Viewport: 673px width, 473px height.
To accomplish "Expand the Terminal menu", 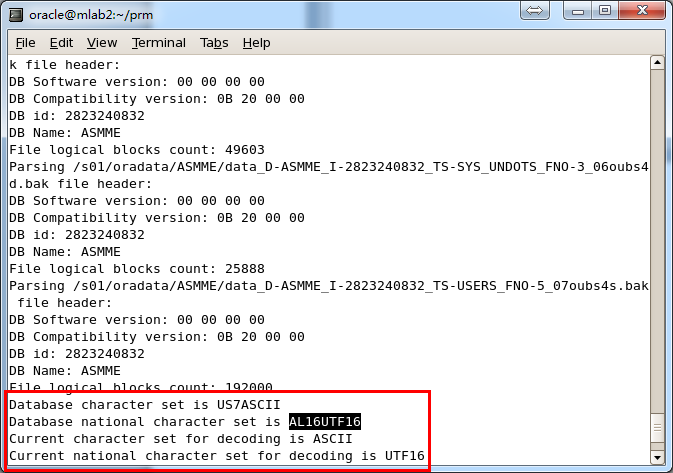I will (x=159, y=43).
